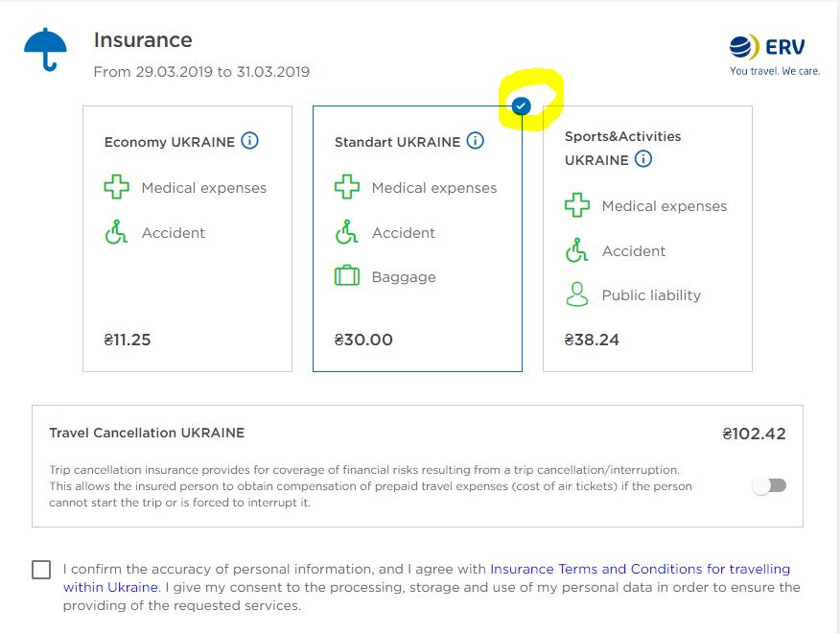Open info for Sports&Activities UKRAINE plan
840x634 pixels.
(x=643, y=159)
